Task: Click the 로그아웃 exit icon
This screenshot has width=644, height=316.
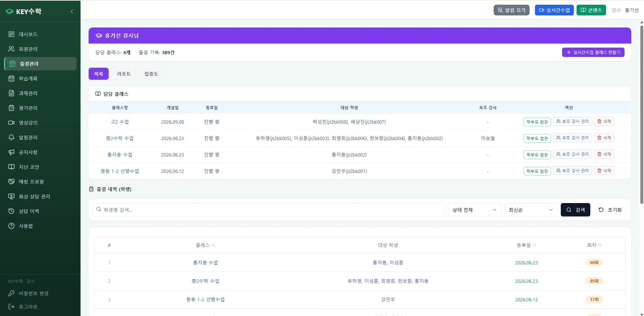Action: click(x=11, y=307)
